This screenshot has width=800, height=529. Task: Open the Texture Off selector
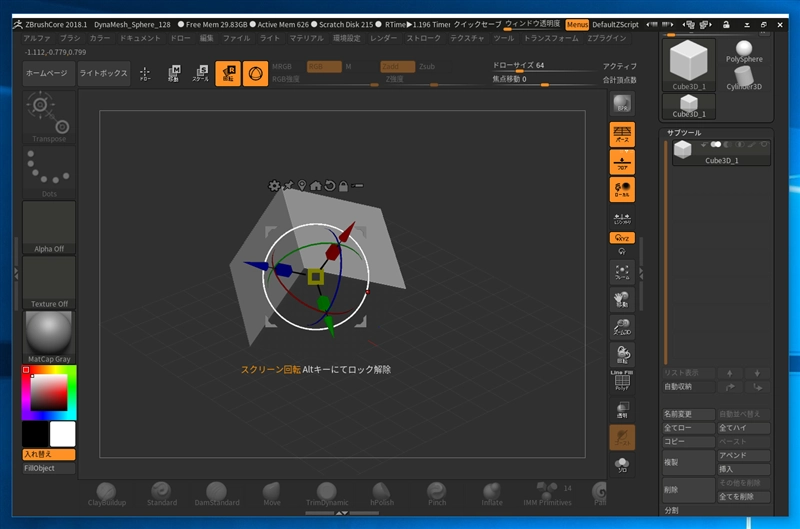pos(49,283)
